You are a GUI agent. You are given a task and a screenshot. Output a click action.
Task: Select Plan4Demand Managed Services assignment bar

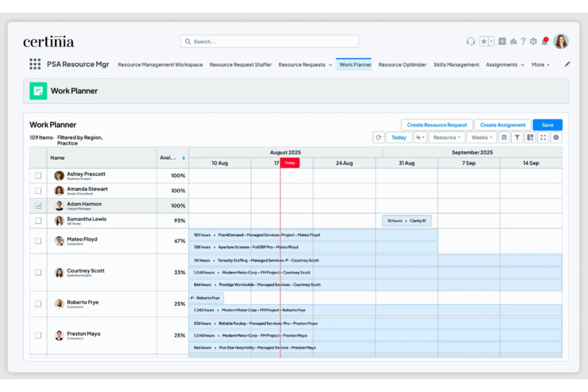pos(313,235)
